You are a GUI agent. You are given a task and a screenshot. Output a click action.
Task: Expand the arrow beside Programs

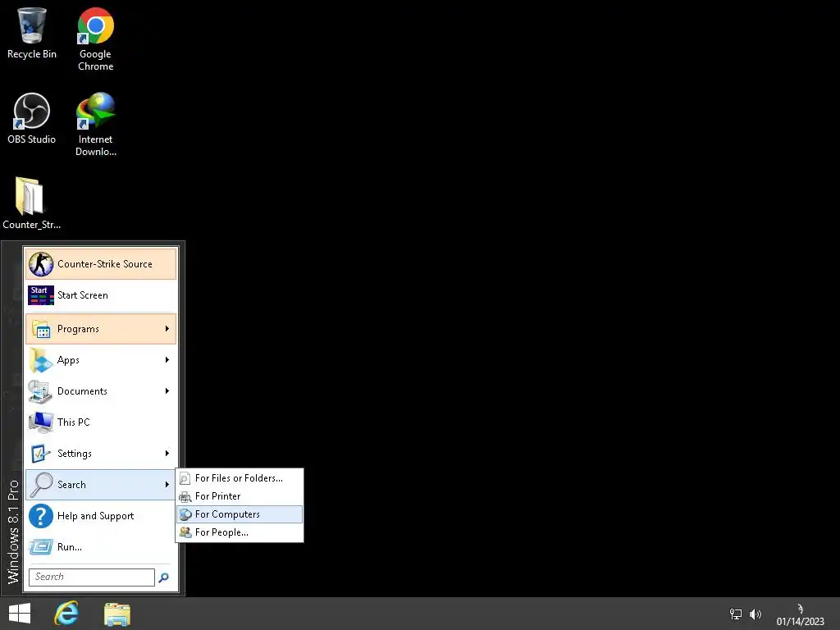pyautogui.click(x=167, y=328)
